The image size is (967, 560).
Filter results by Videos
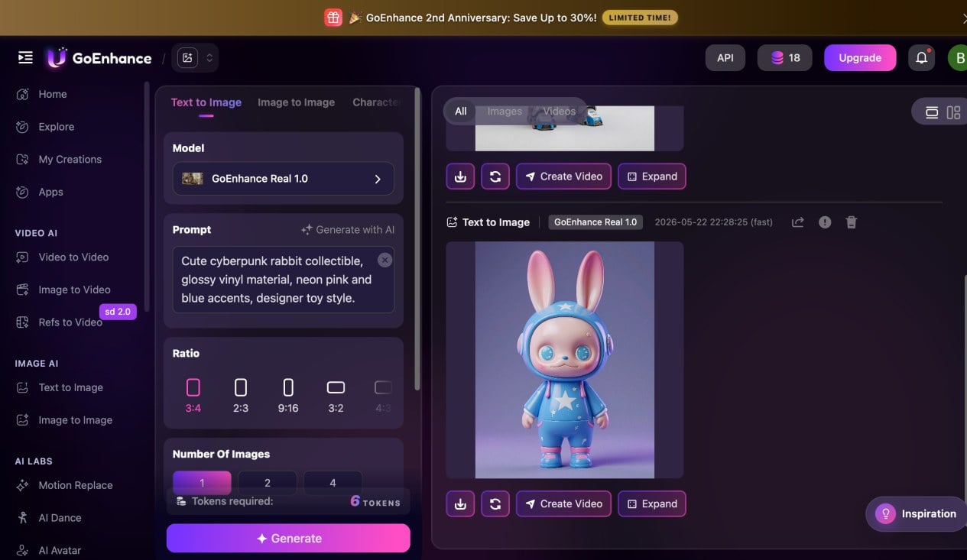[560, 112]
